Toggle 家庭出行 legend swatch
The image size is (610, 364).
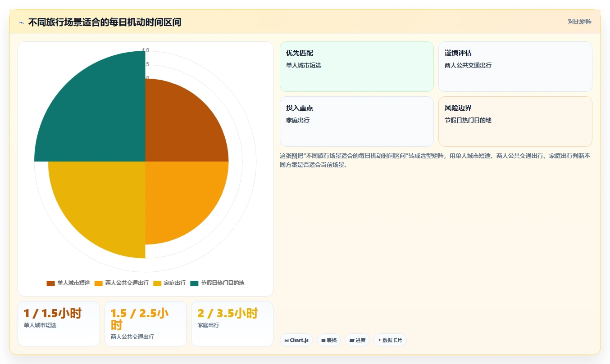point(157,283)
